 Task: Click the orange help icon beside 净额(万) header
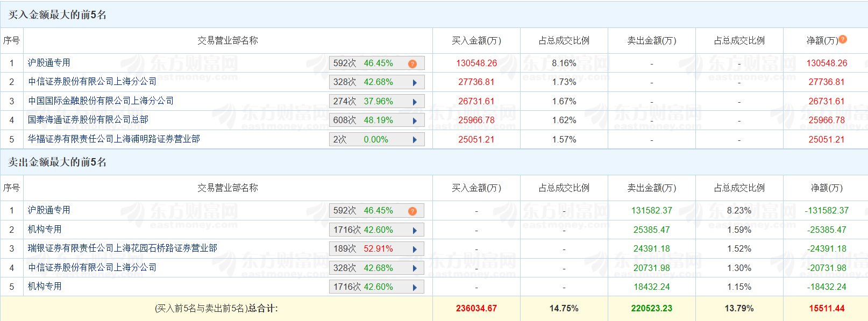click(x=843, y=39)
